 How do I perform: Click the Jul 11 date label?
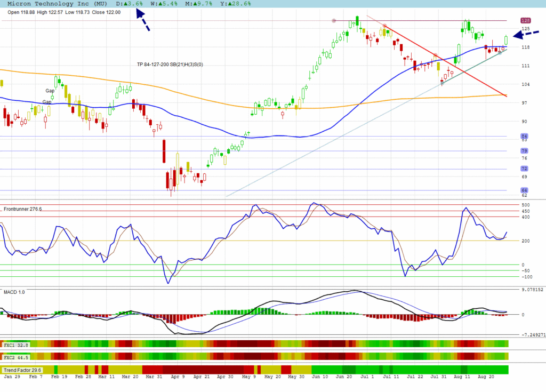(x=391, y=377)
